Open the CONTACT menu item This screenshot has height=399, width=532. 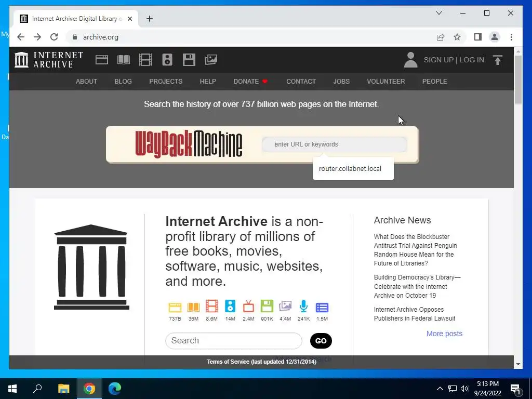(x=301, y=82)
